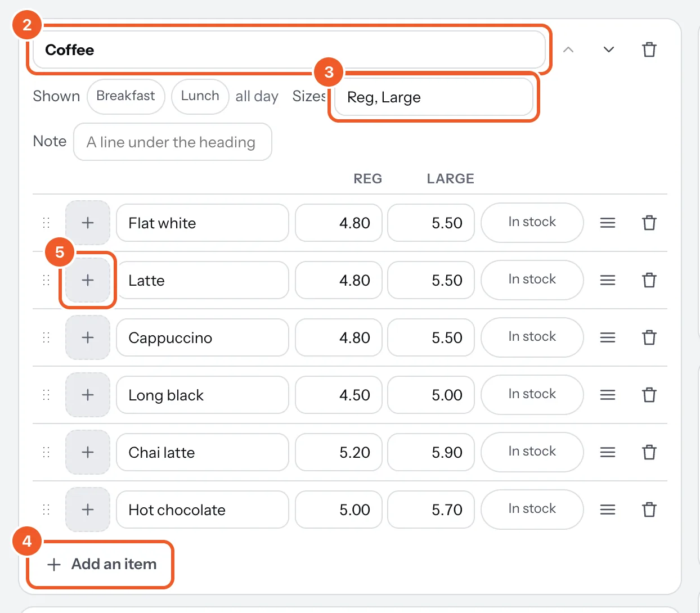Grab the Cappuccino drag handle

pos(46,337)
